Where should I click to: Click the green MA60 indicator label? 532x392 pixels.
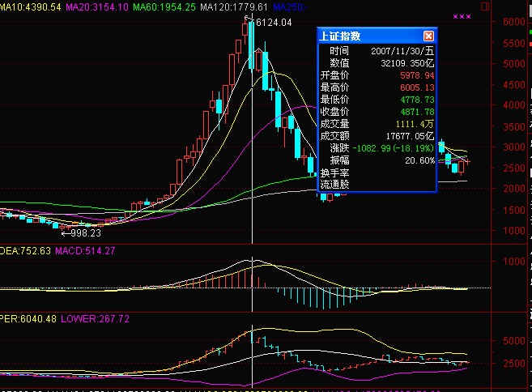164,7
